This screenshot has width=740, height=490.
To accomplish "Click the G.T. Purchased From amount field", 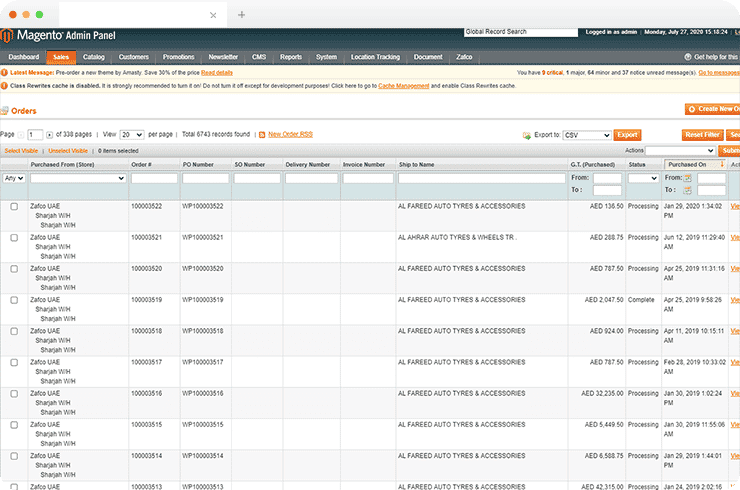I will [x=607, y=178].
